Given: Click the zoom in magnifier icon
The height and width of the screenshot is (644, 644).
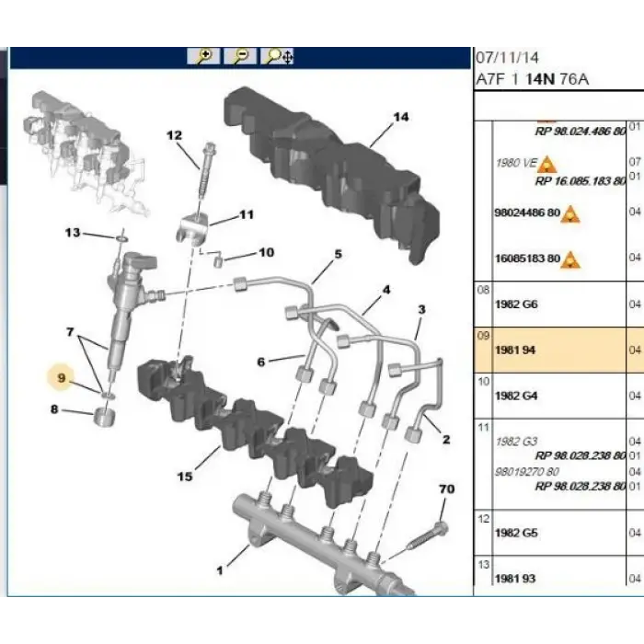Looking at the screenshot, I should click(x=203, y=56).
